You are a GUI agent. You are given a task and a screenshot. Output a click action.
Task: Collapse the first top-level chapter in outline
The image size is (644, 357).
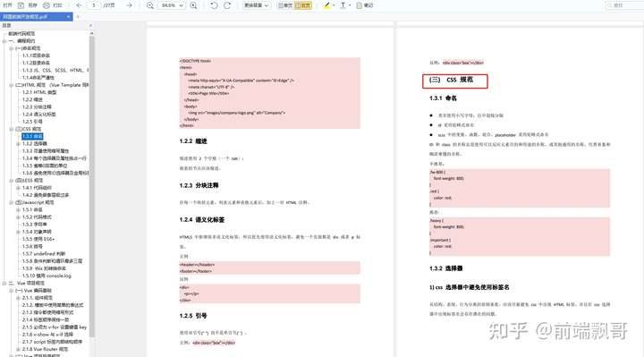click(x=4, y=41)
